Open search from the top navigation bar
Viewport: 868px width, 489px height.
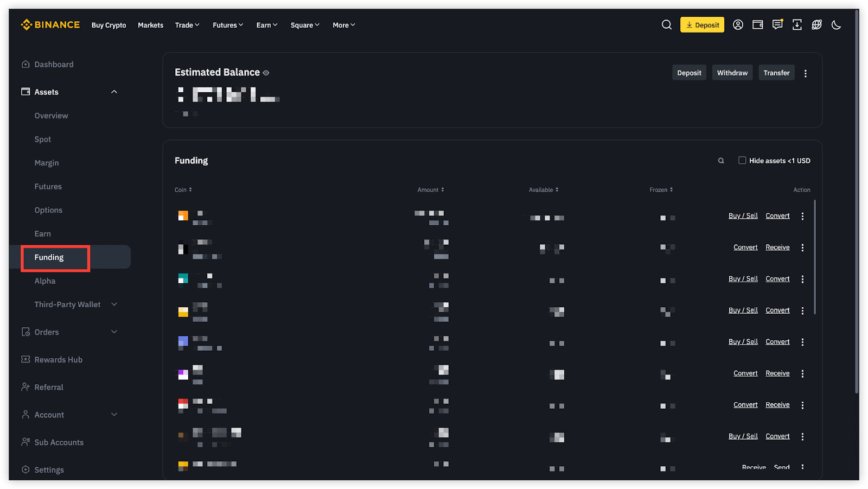pos(667,25)
